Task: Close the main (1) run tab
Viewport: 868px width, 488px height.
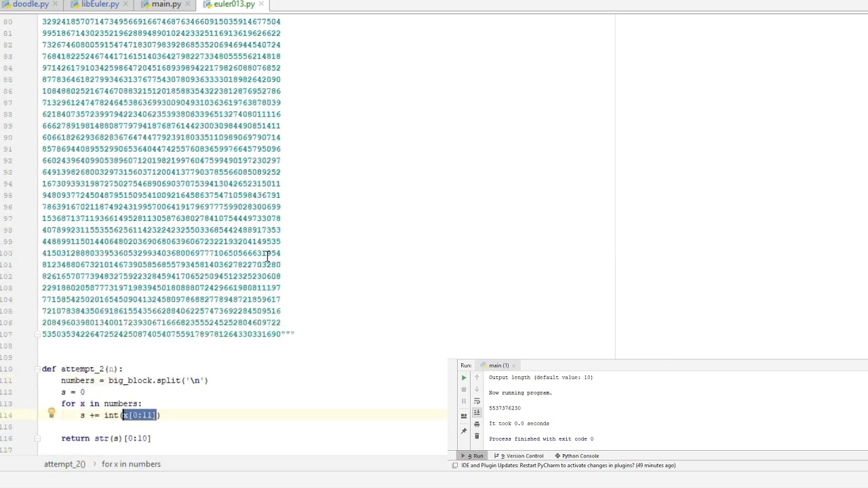Action: (x=514, y=366)
